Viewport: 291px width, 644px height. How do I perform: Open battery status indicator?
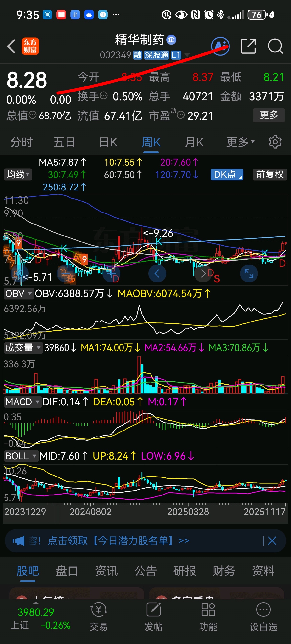pyautogui.click(x=257, y=15)
